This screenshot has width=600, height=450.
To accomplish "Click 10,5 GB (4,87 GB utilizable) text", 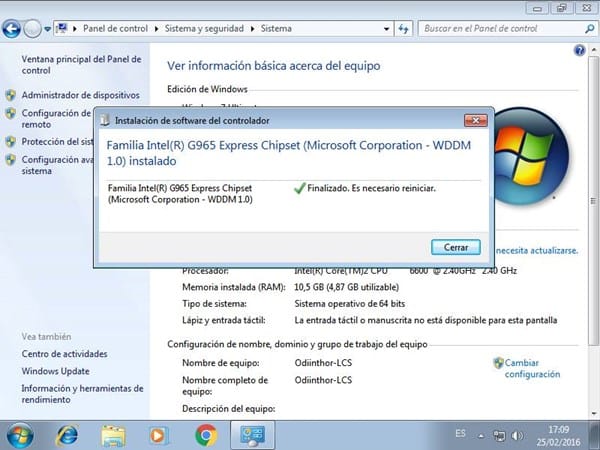I will click(x=347, y=287).
